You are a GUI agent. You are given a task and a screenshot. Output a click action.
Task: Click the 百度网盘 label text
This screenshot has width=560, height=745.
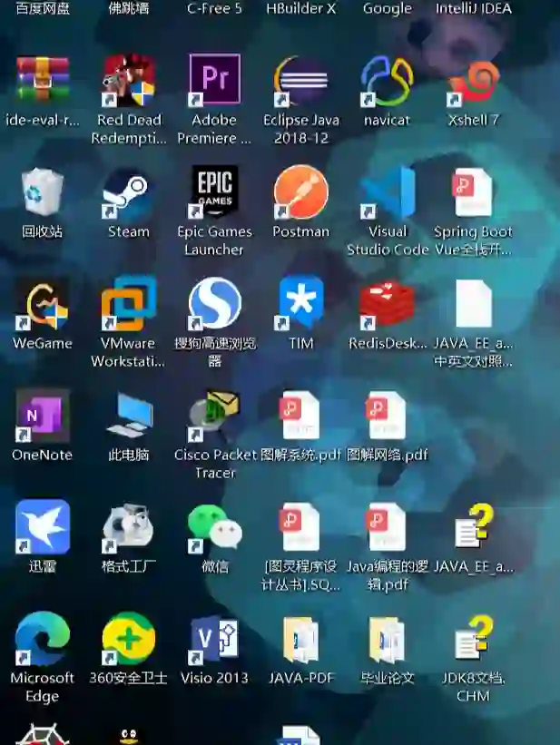point(43,8)
